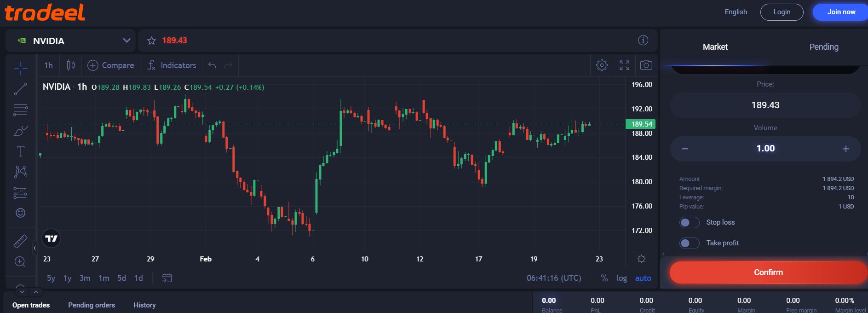Expand the bottom panel with up chevron

(x=36, y=292)
